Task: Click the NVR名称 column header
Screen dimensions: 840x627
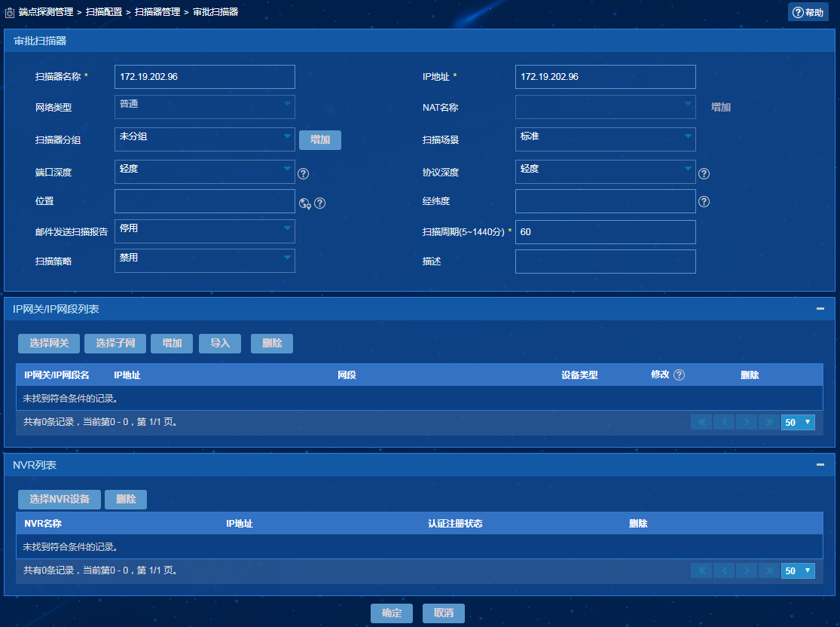Action: (x=43, y=524)
